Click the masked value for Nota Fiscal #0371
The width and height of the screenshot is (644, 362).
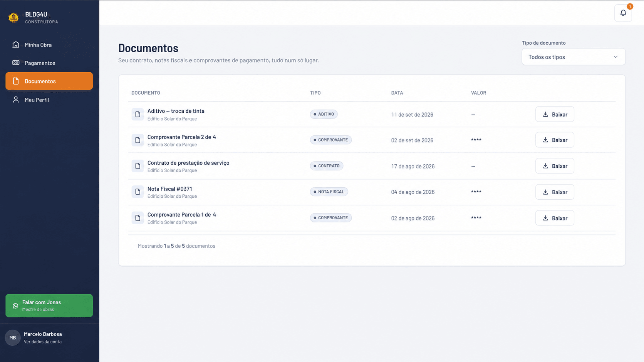click(x=476, y=192)
